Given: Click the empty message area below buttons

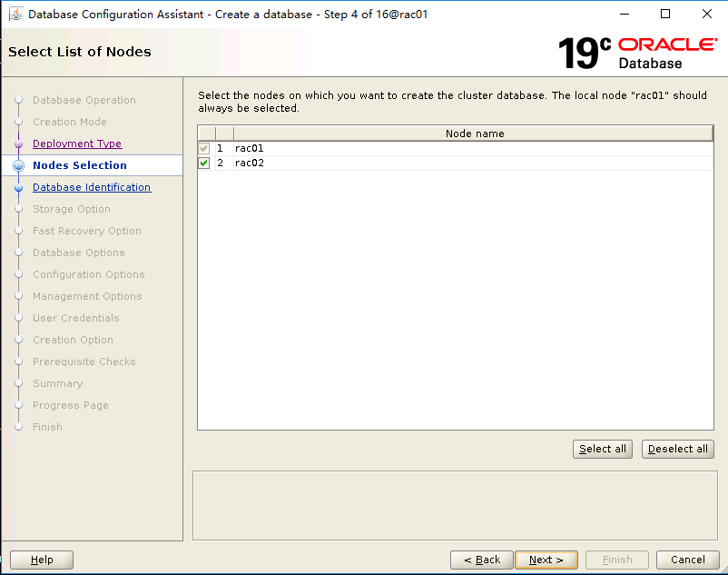Looking at the screenshot, I should coord(455,505).
